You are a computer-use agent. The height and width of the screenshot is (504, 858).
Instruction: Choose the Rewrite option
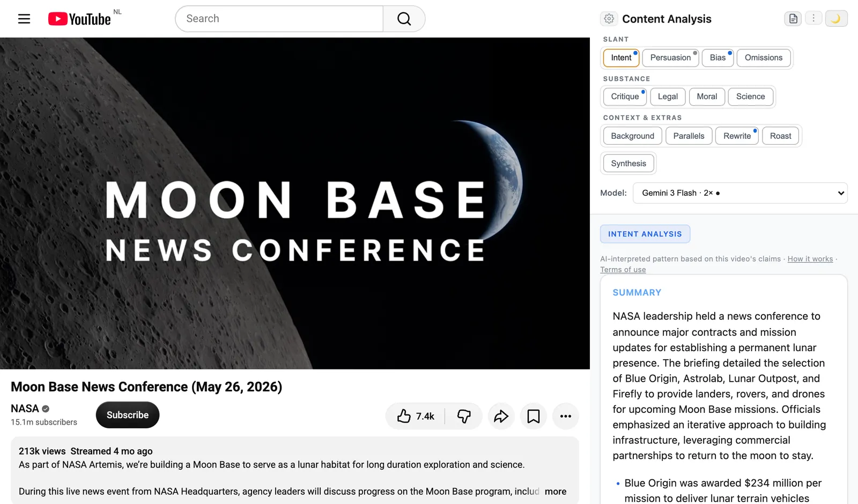[x=737, y=136]
